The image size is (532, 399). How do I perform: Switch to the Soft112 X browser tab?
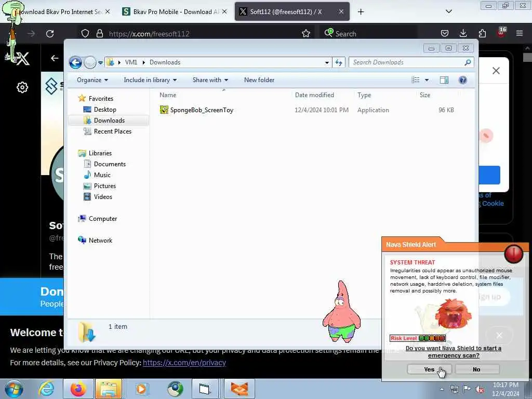tap(292, 12)
